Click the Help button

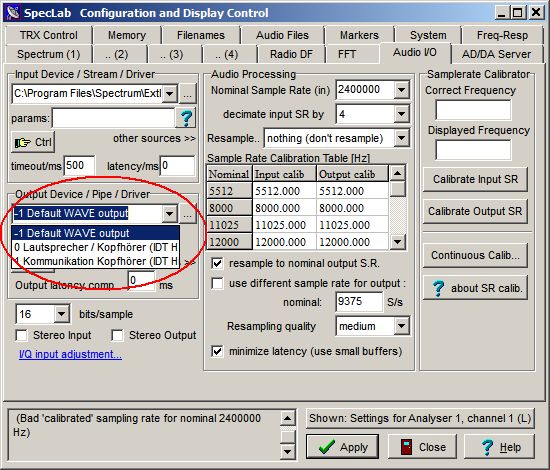499,447
